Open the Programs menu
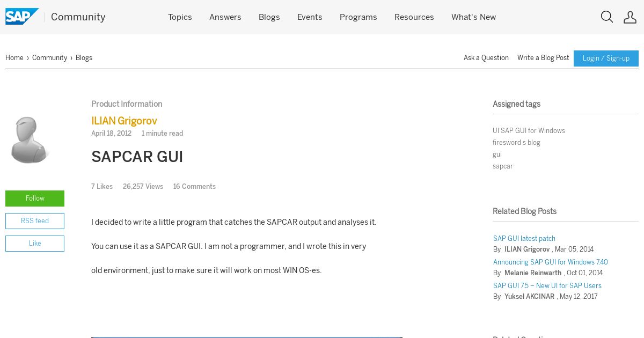Viewport: 644px width, 338px height. (358, 17)
